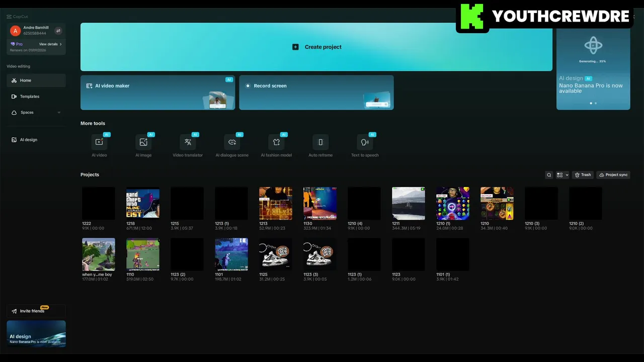Open project 'when y...me boy'
The width and height of the screenshot is (644, 362).
(98, 254)
